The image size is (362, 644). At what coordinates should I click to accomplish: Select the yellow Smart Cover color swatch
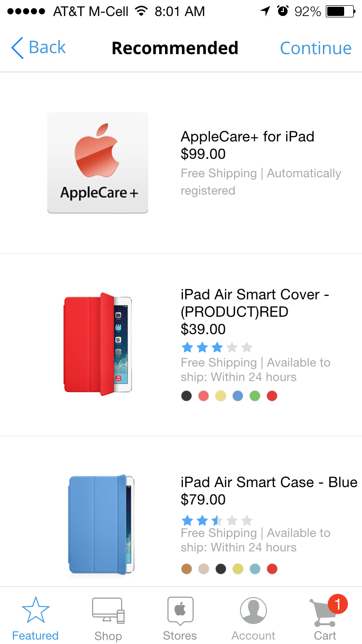coord(221,396)
